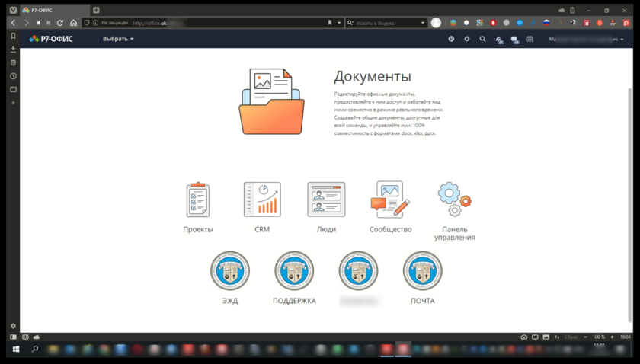Click the ПОДДЕРЖКА emblem icon
This screenshot has width=640, height=364.
click(294, 271)
